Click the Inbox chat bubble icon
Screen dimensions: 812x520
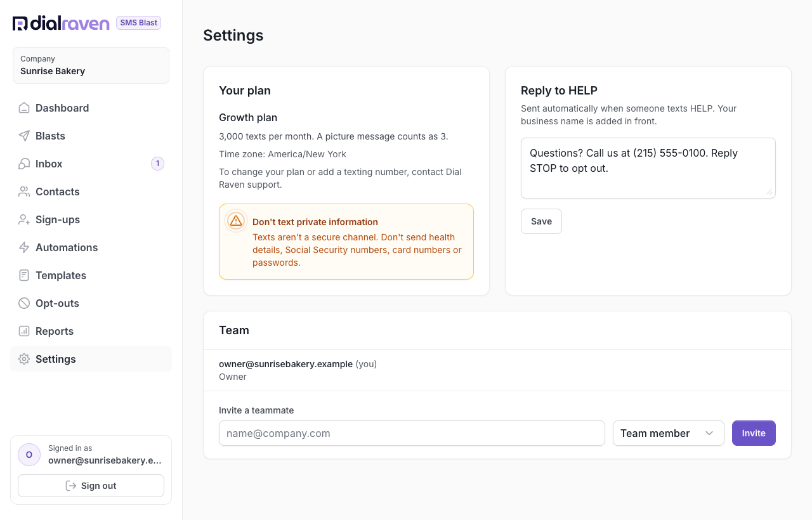(24, 164)
